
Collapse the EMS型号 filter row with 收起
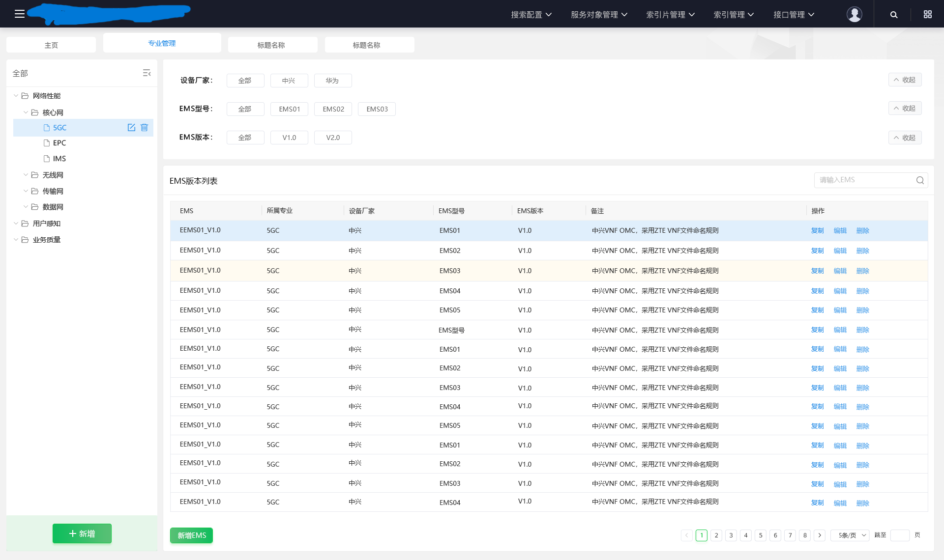point(905,108)
